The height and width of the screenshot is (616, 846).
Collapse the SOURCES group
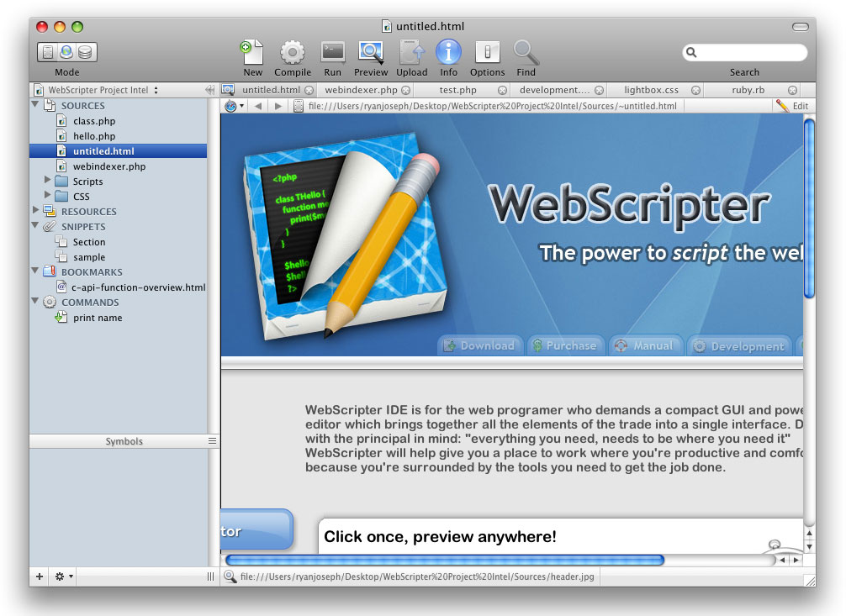pyautogui.click(x=35, y=104)
